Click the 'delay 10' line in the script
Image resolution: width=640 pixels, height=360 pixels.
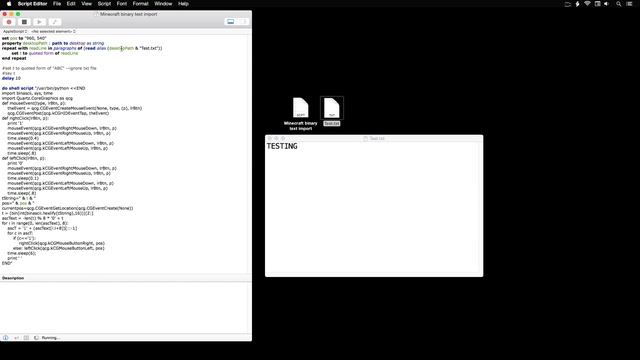tap(11, 78)
